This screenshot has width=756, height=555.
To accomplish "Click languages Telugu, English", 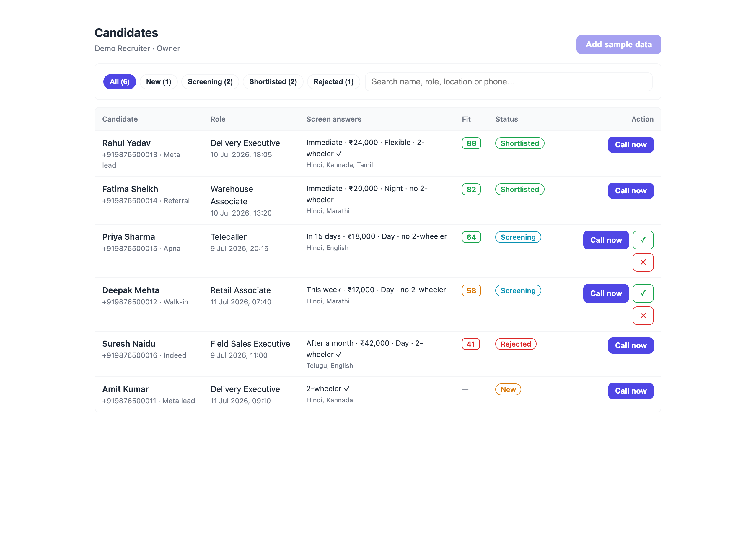I will coord(330,365).
